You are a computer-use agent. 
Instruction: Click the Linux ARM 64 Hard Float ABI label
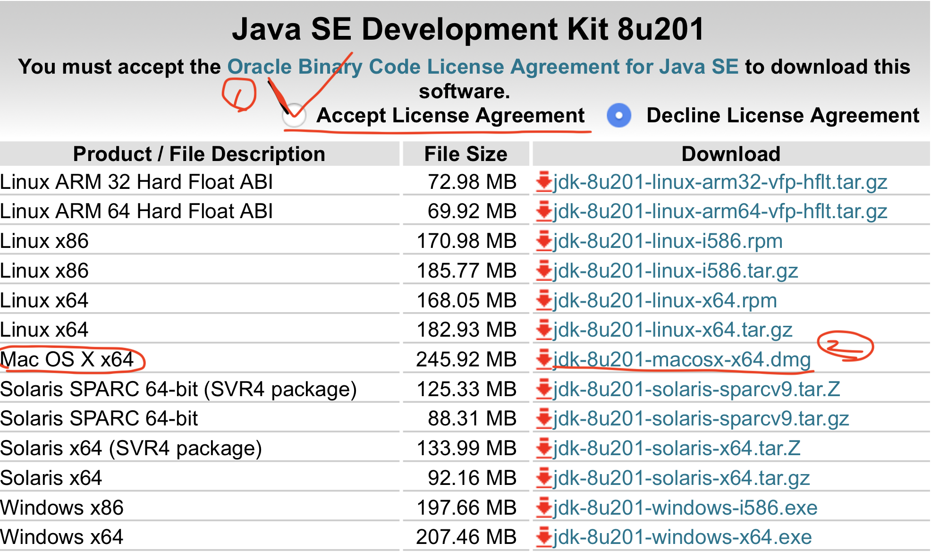[x=136, y=211]
